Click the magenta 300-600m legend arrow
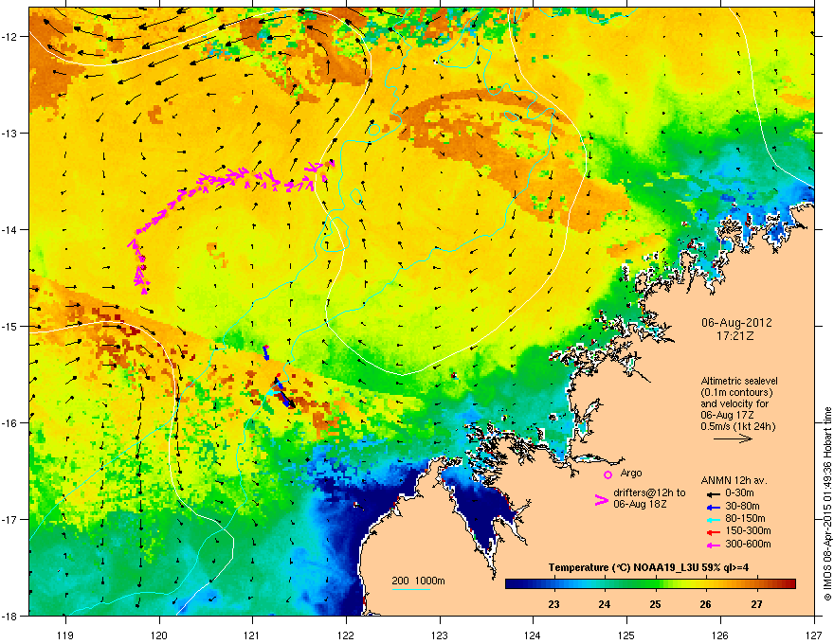This screenshot has height=644, width=834. point(713,545)
